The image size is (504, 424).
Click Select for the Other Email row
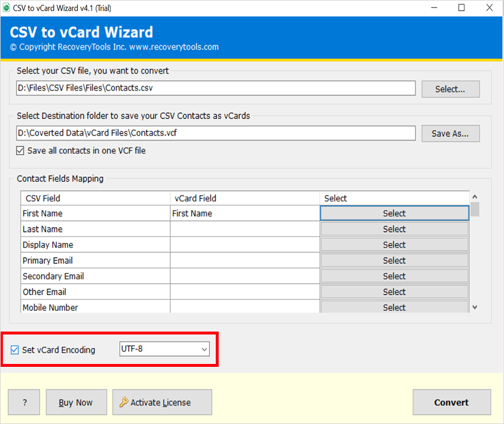coord(394,292)
